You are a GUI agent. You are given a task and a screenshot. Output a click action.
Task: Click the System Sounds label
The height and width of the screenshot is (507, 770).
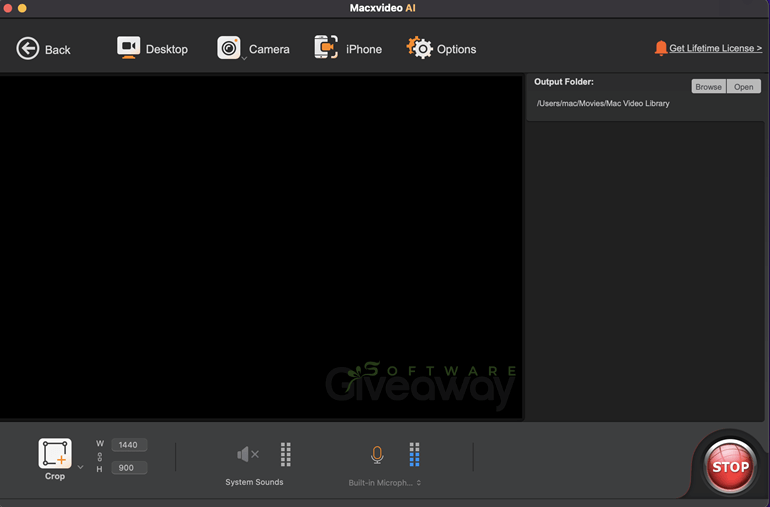(254, 482)
